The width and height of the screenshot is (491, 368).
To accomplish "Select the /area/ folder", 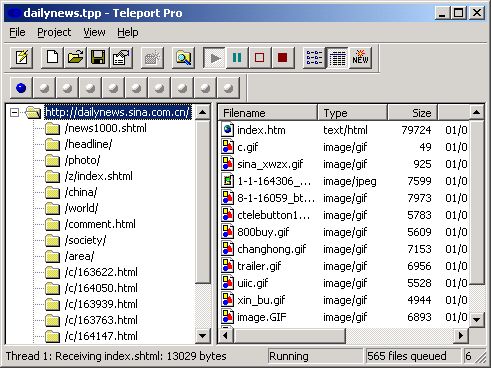I will [x=80, y=256].
